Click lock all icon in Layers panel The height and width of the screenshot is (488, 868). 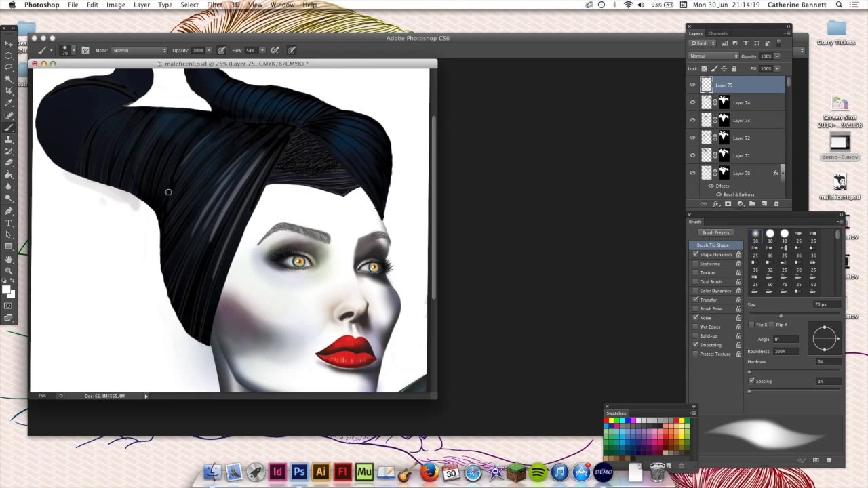click(x=734, y=68)
